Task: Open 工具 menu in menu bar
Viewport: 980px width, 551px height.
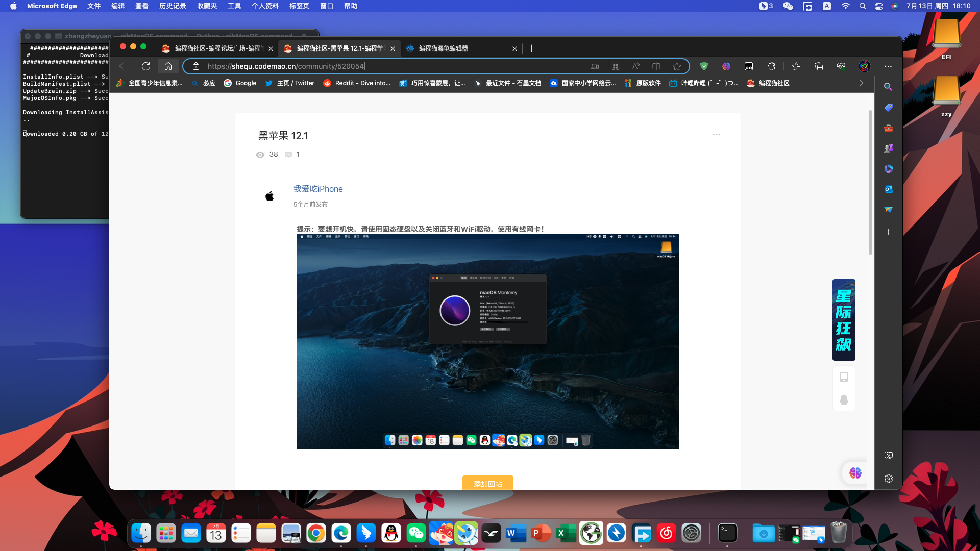Action: (x=234, y=6)
